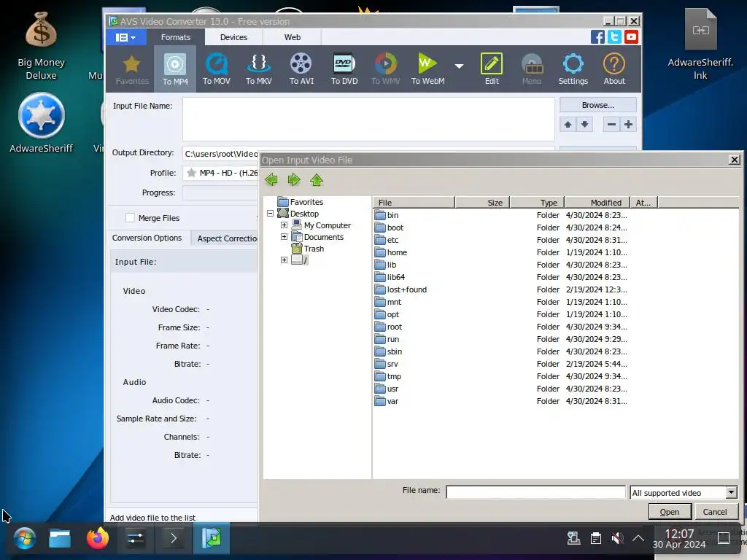The height and width of the screenshot is (560, 747).
Task: Switch to the Devices tab
Action: pos(233,37)
